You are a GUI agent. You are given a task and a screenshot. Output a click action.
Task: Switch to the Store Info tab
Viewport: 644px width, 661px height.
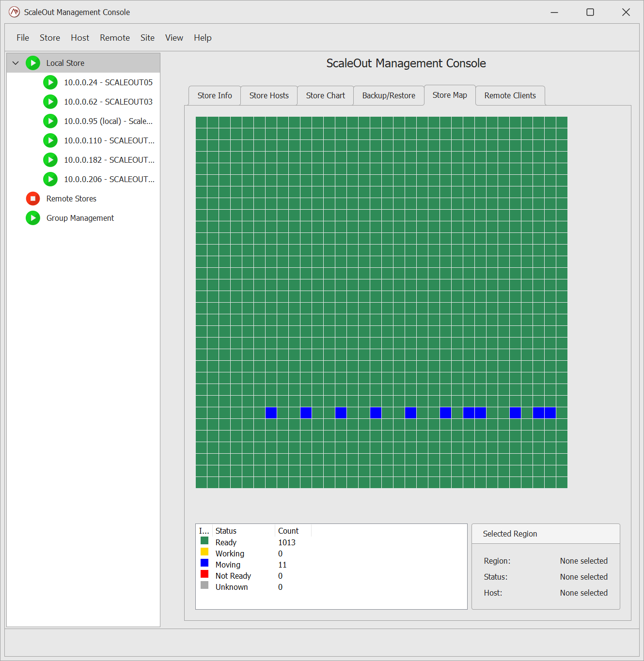215,96
